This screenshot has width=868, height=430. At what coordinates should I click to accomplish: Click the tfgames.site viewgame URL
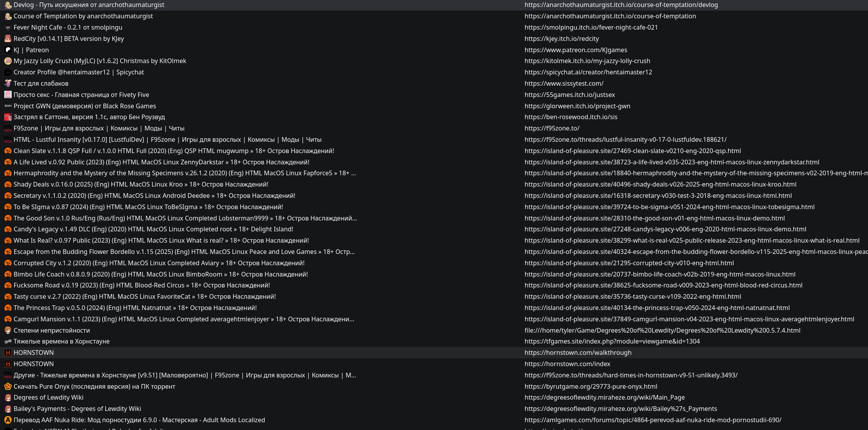click(612, 342)
